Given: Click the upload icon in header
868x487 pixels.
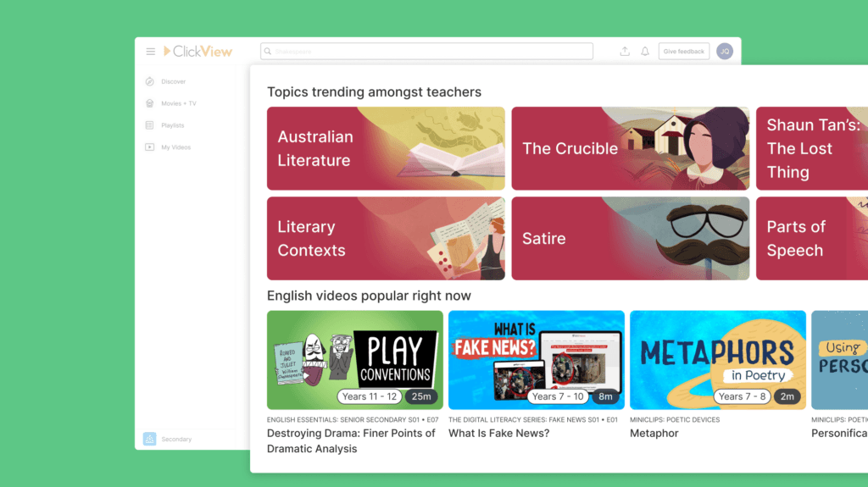Looking at the screenshot, I should click(x=625, y=52).
